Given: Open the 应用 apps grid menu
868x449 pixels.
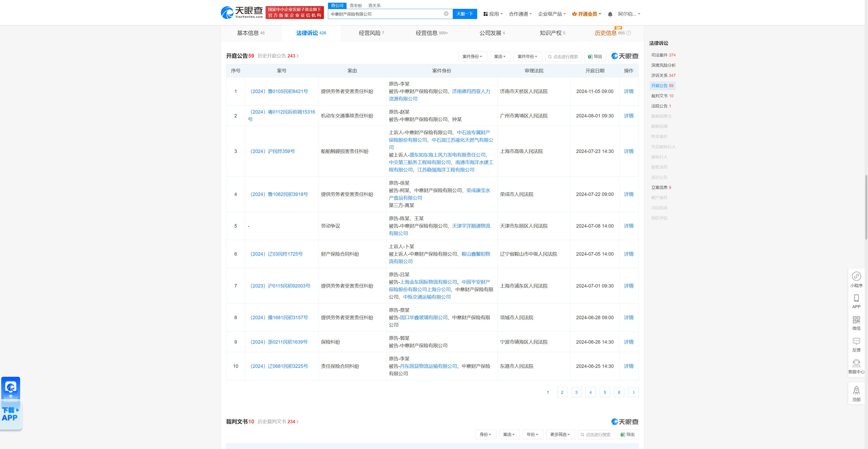Looking at the screenshot, I should pos(493,14).
